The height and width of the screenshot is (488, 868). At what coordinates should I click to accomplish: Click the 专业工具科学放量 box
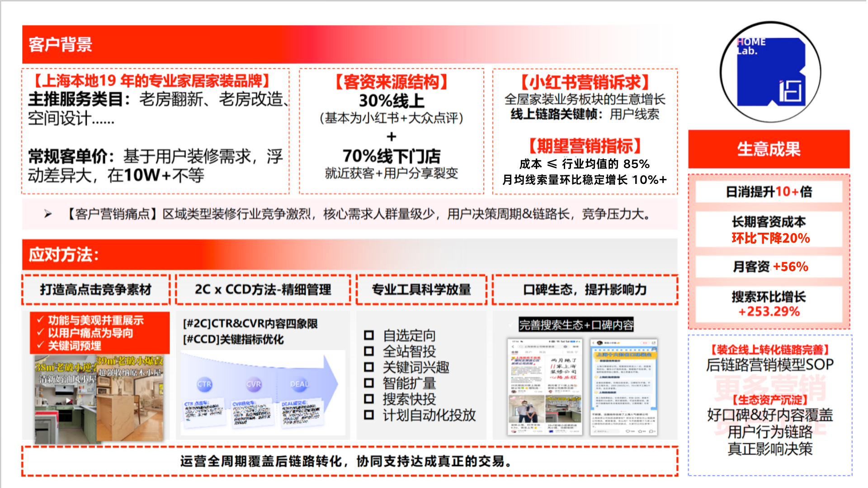421,290
